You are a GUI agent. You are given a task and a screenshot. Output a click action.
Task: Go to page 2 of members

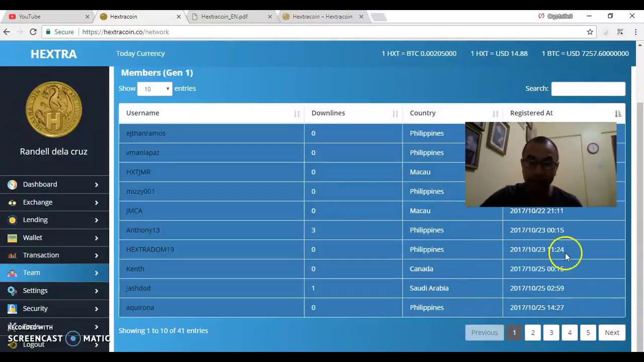tap(533, 332)
